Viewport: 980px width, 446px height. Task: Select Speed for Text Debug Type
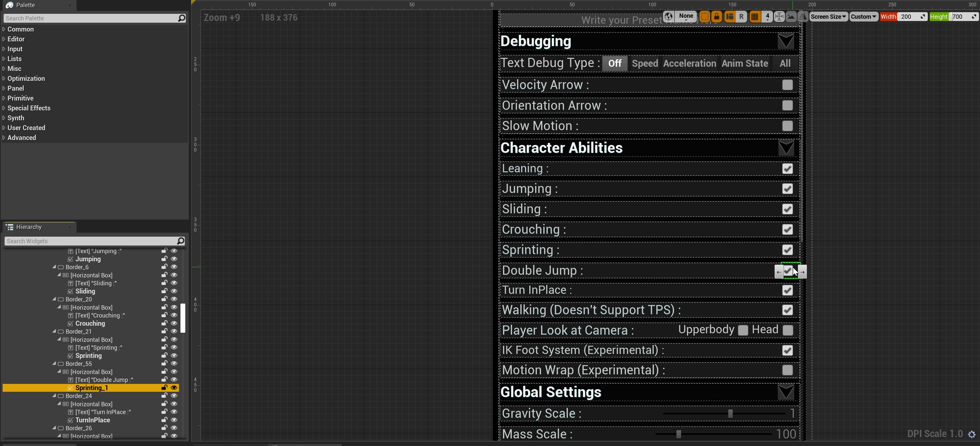(x=645, y=64)
